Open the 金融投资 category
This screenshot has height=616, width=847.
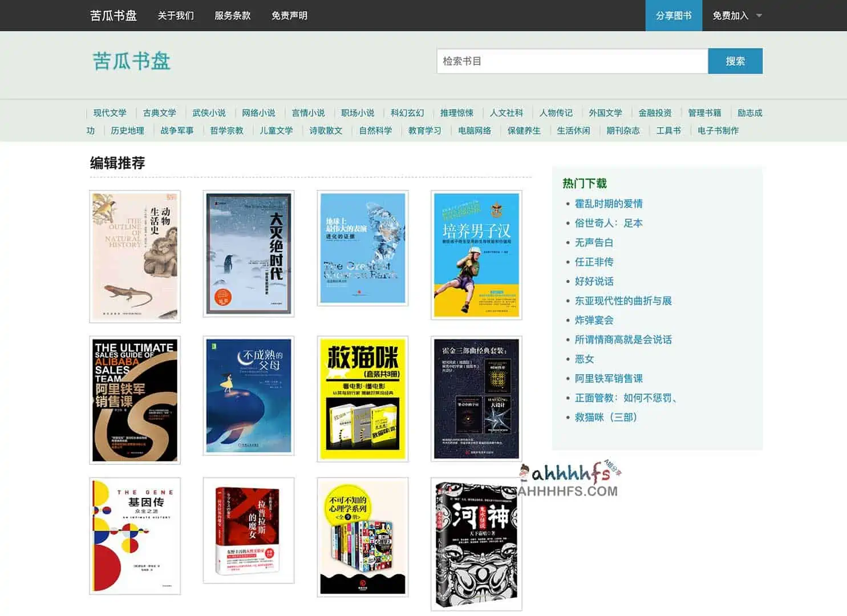[x=654, y=113]
